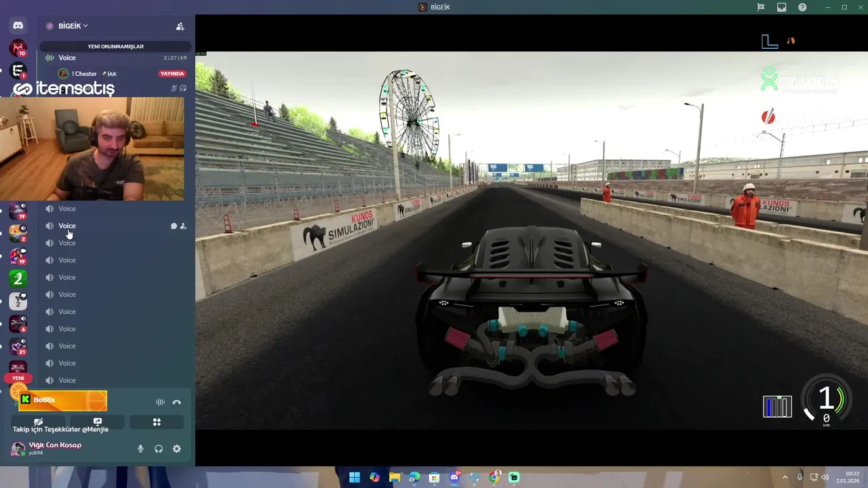Open Google Chrome from taskbar
This screenshot has width=868, height=488.
pyautogui.click(x=494, y=477)
